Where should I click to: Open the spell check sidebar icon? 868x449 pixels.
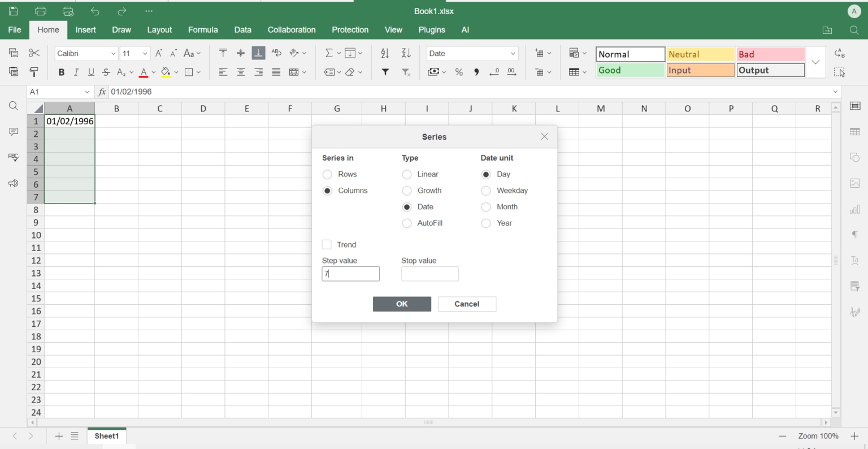click(x=13, y=157)
